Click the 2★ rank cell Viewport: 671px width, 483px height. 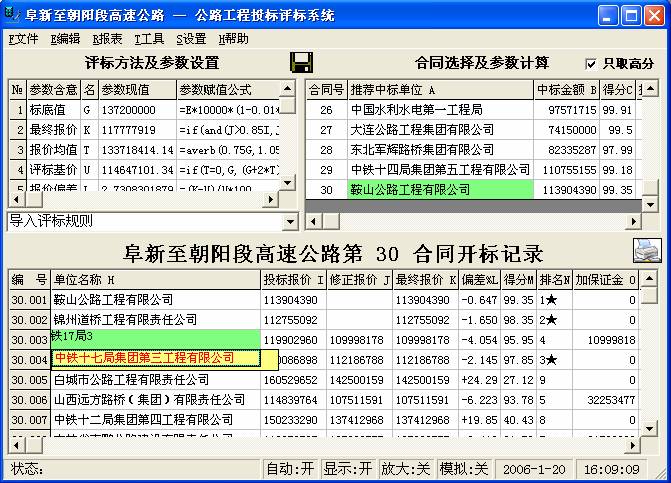555,320
